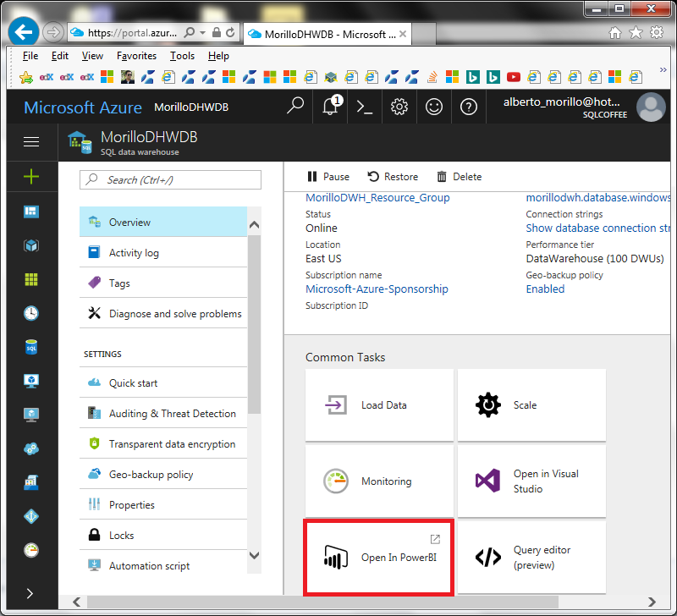Expand left sidebar with bottom chevron
This screenshot has height=616, width=677.
click(x=30, y=593)
